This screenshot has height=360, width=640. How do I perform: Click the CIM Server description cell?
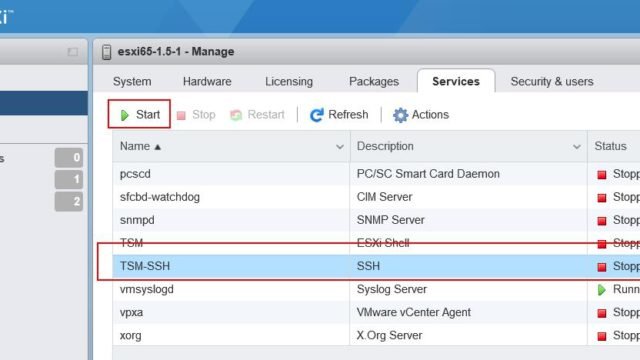[384, 197]
